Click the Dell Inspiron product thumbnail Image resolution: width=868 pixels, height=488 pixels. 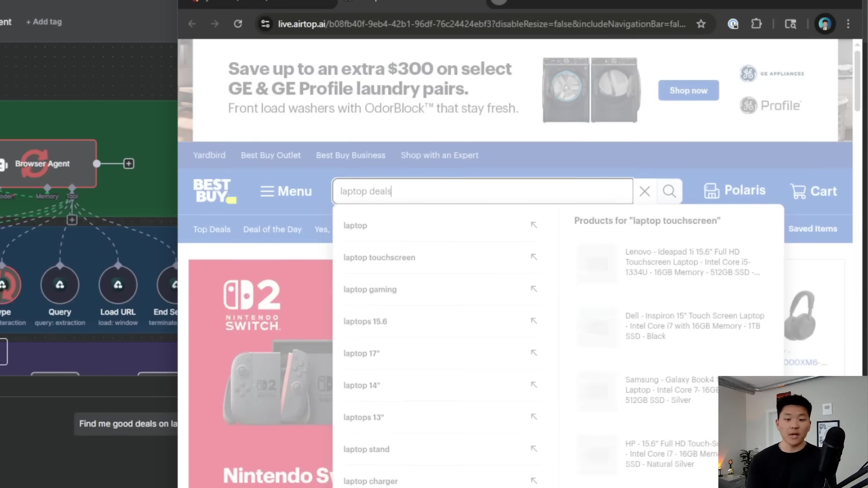597,328
